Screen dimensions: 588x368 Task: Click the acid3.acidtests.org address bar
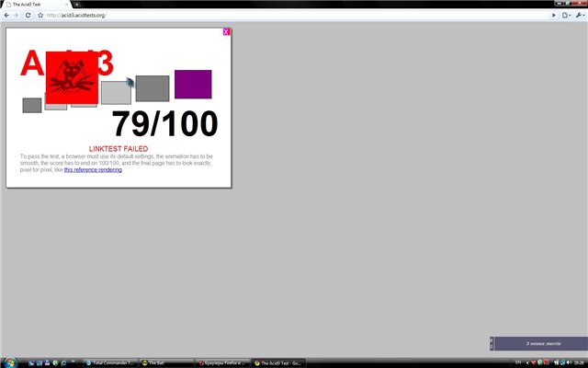(x=296, y=16)
